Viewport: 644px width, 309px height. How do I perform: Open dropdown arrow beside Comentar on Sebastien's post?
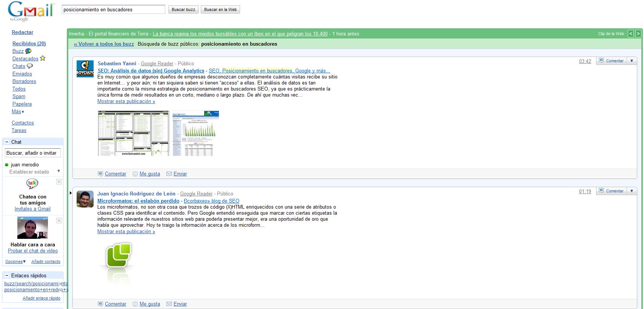click(x=632, y=61)
